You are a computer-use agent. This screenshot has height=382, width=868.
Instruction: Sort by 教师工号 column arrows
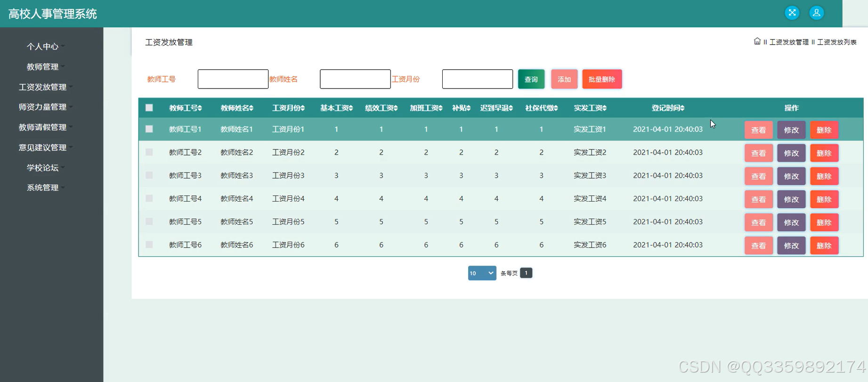(200, 108)
